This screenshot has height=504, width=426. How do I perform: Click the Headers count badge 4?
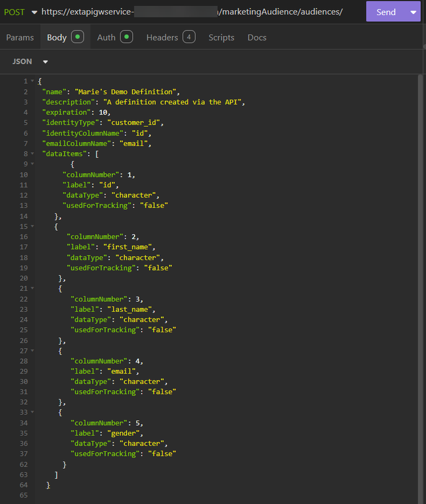click(189, 36)
